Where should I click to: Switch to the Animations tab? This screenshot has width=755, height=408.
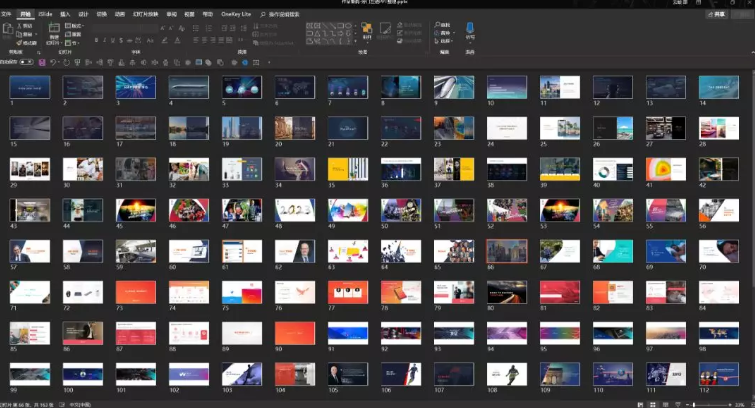coord(120,14)
